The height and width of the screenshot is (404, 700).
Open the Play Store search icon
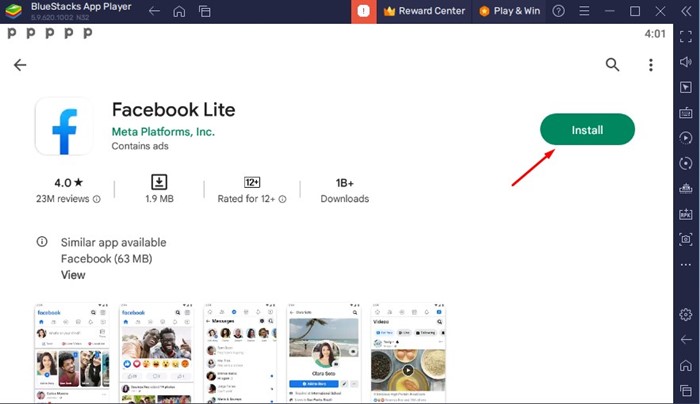pos(612,65)
